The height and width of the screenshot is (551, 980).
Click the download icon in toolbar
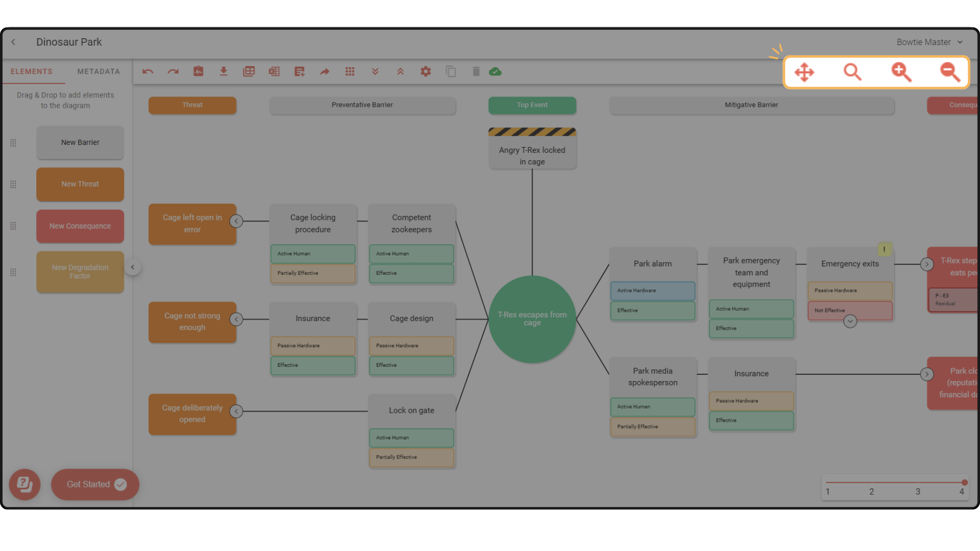(x=223, y=72)
